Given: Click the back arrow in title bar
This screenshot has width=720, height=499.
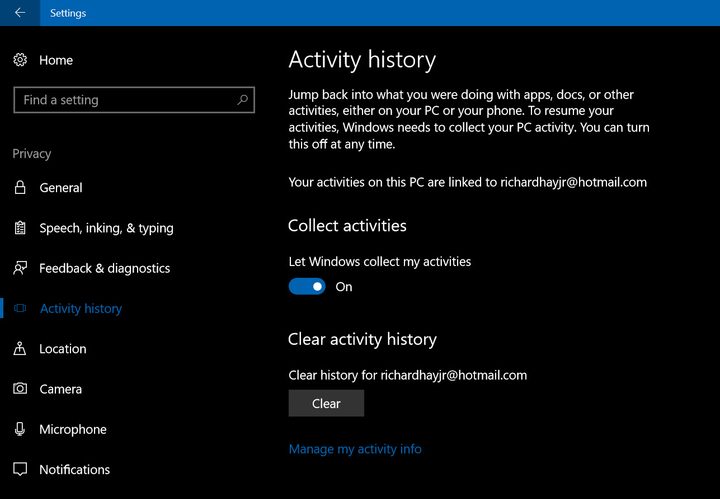Looking at the screenshot, I should click(20, 12).
